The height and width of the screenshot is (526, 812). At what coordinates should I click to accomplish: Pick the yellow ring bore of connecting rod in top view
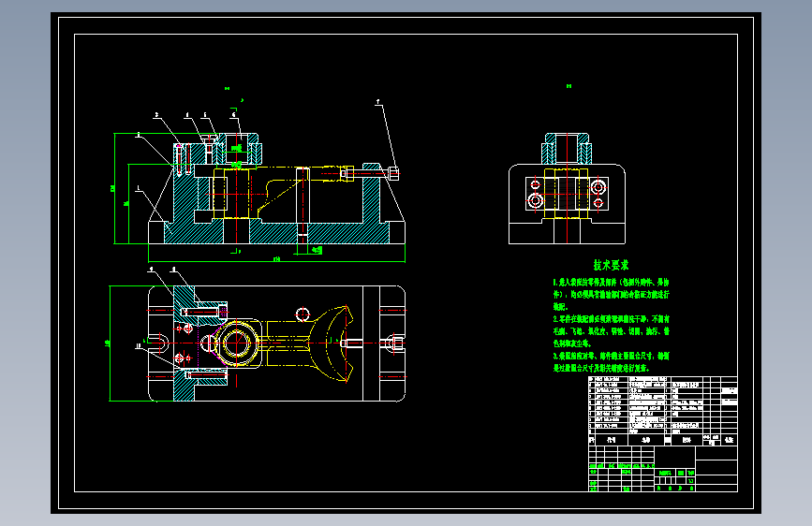tap(237, 343)
